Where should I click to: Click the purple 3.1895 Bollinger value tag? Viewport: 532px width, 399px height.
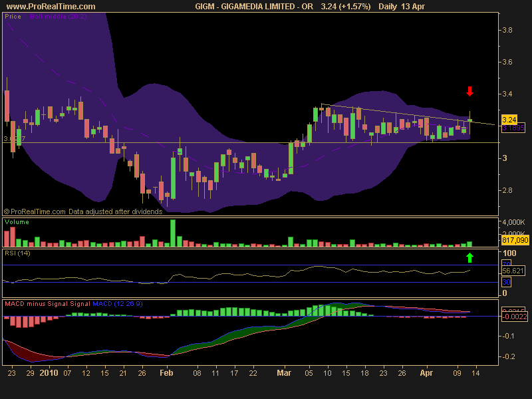(x=513, y=128)
